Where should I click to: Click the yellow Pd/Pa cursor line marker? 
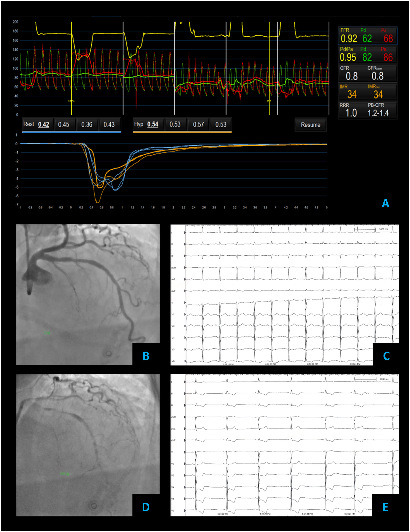click(x=71, y=101)
